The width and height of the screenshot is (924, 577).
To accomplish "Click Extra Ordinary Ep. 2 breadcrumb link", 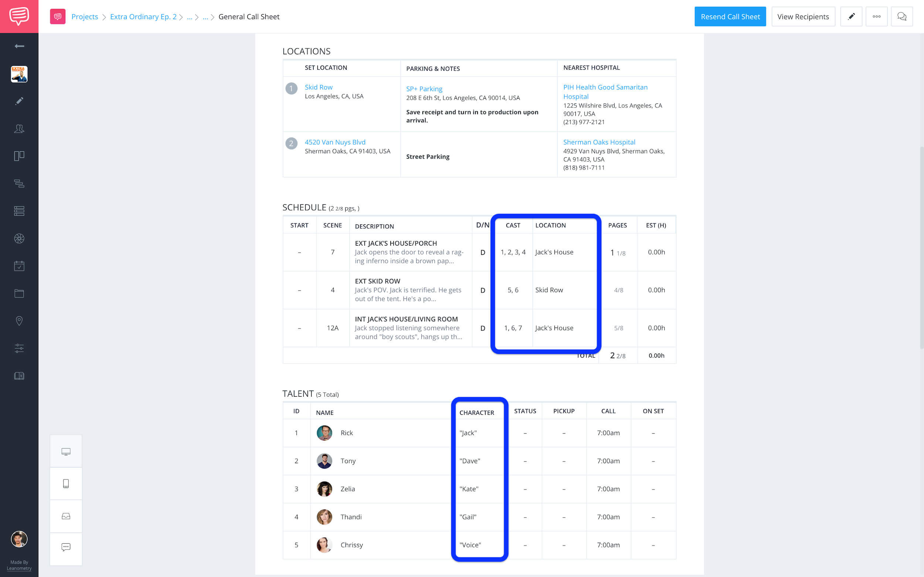I will (143, 17).
